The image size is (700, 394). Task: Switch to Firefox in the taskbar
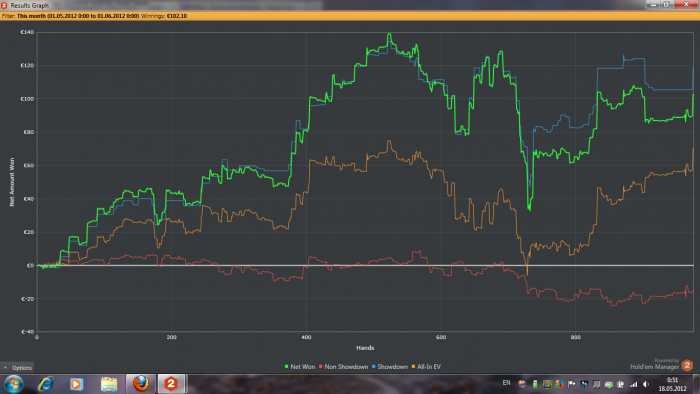(x=141, y=384)
